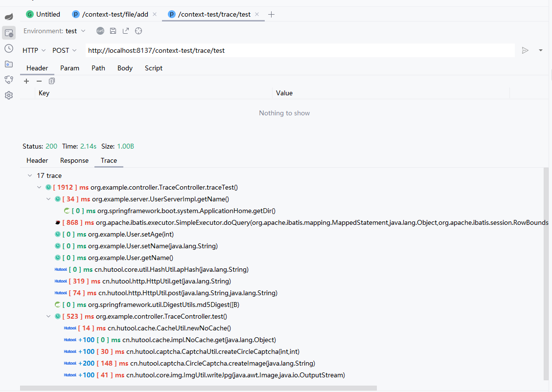This screenshot has height=392, width=552.
Task: Add a header row with plus icon
Action: (x=26, y=81)
